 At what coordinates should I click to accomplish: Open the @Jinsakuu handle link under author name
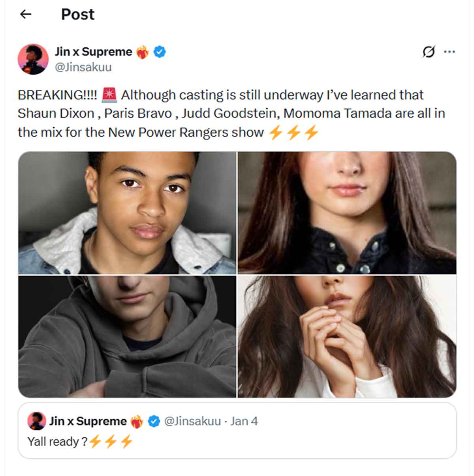pos(83,67)
